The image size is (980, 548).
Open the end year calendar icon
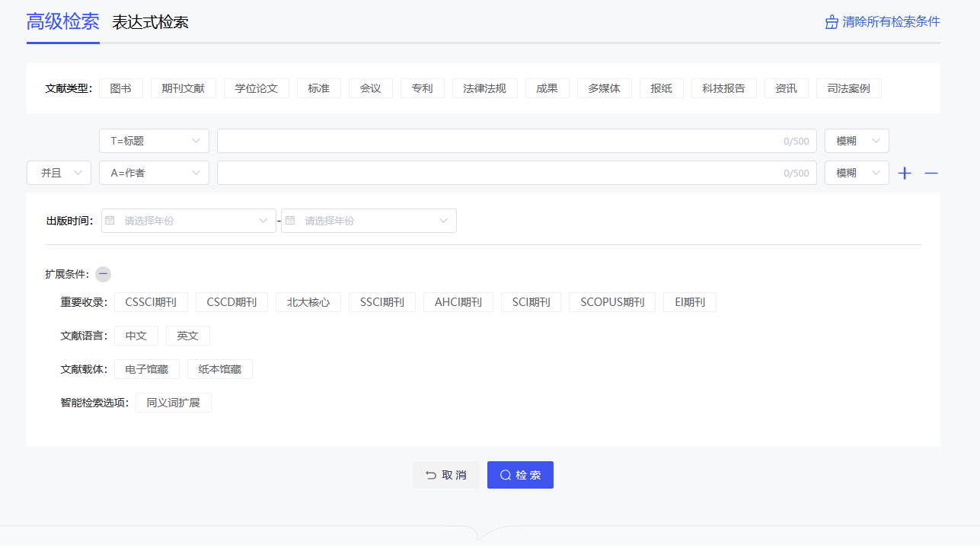pos(290,220)
